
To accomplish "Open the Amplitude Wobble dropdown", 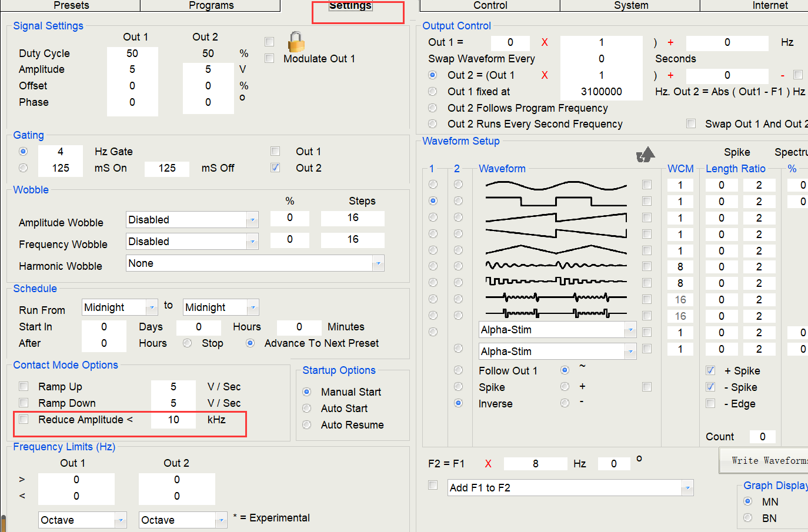I will (252, 220).
